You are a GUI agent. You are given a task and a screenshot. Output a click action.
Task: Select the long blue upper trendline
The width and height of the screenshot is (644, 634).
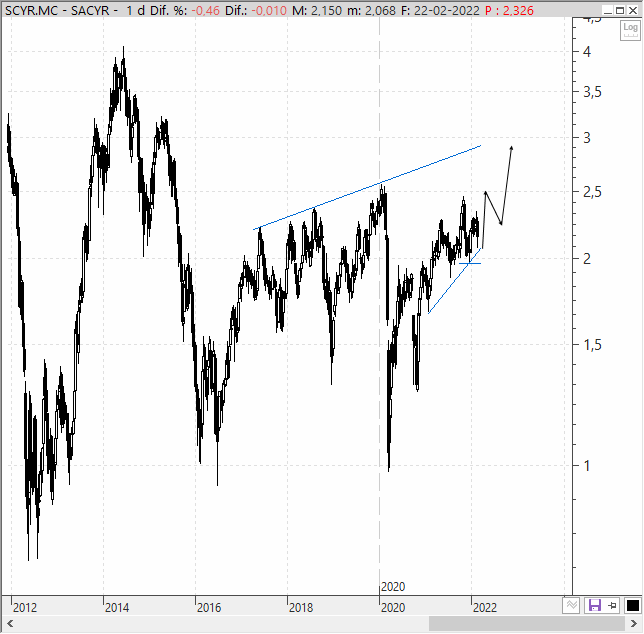pos(367,187)
